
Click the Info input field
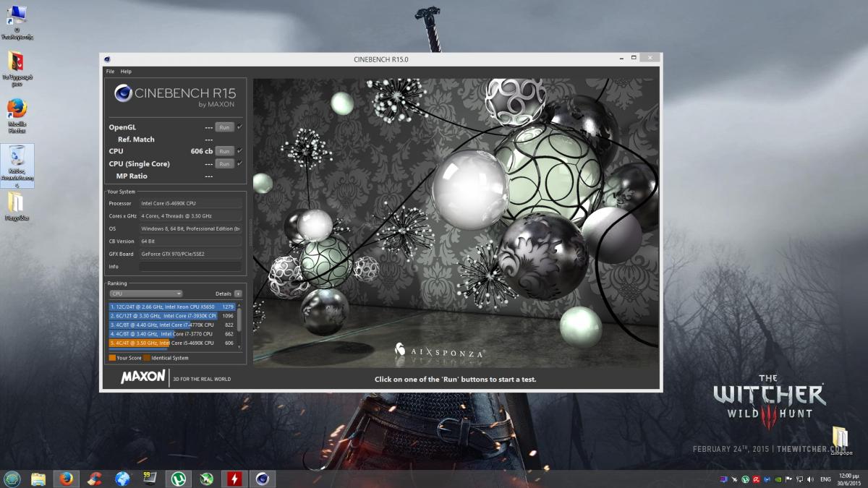(191, 266)
